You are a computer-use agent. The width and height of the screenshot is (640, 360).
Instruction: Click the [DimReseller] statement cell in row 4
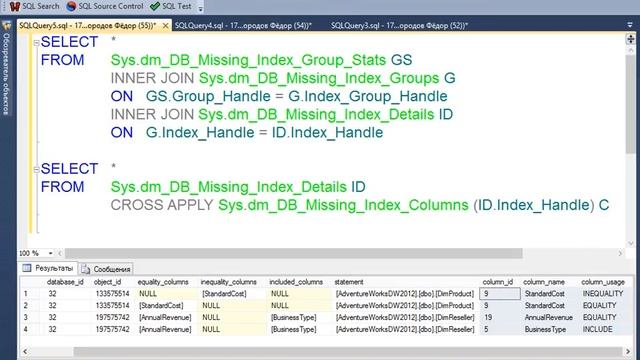pyautogui.click(x=406, y=329)
